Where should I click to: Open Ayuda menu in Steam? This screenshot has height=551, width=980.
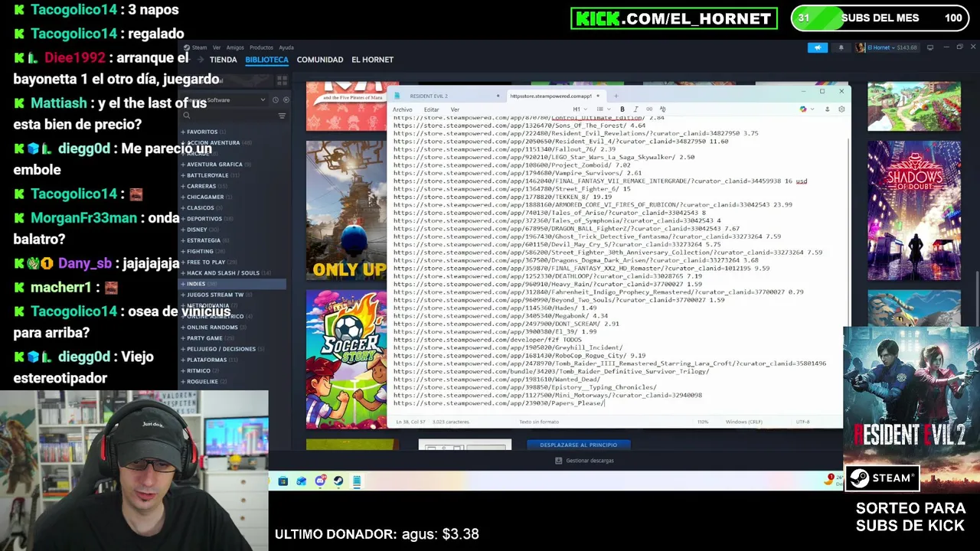click(286, 47)
